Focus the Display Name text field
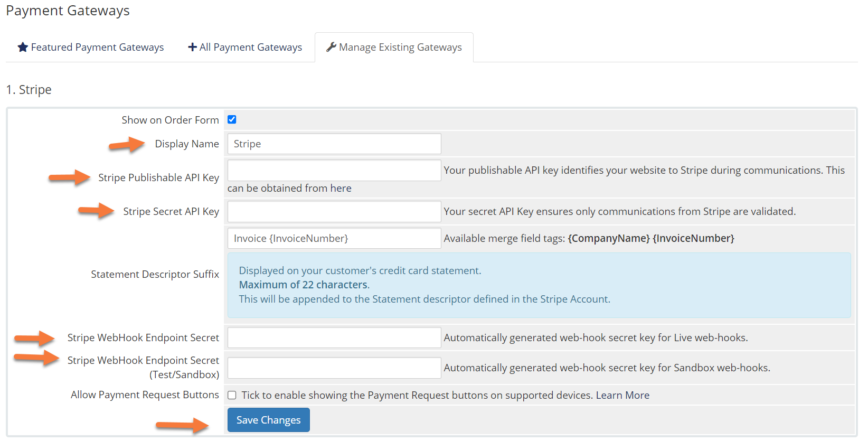Image resolution: width=868 pixels, height=441 pixels. pos(334,144)
